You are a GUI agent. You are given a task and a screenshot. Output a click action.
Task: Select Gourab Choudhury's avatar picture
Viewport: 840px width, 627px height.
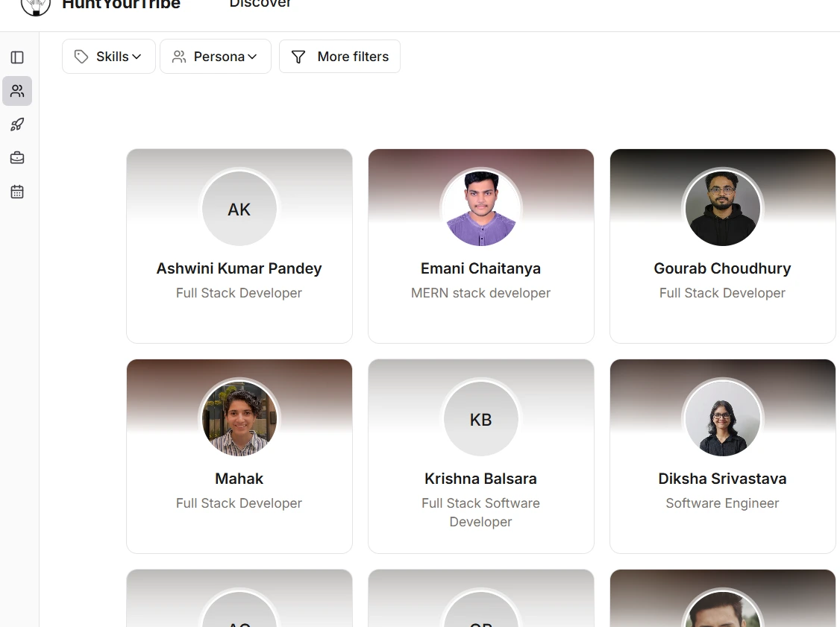[x=722, y=209]
